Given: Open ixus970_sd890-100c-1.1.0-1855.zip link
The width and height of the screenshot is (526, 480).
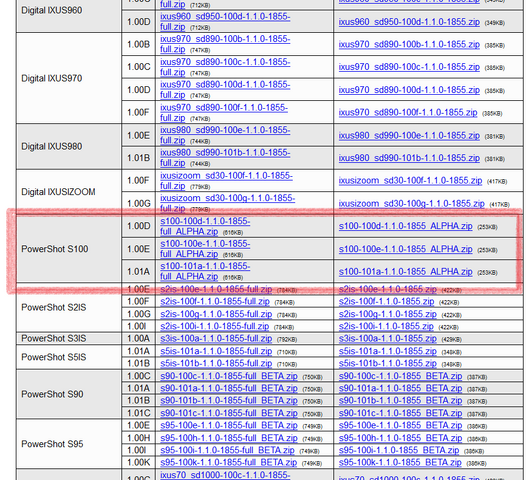Looking at the screenshot, I should (x=409, y=67).
